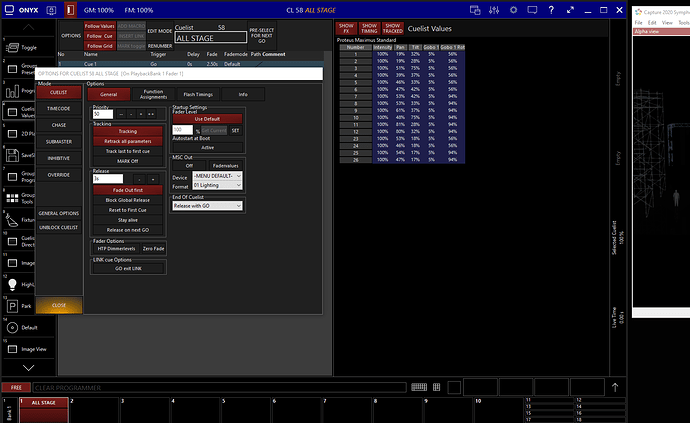Switch to the General options tab
The image size is (690, 423).
click(x=109, y=94)
